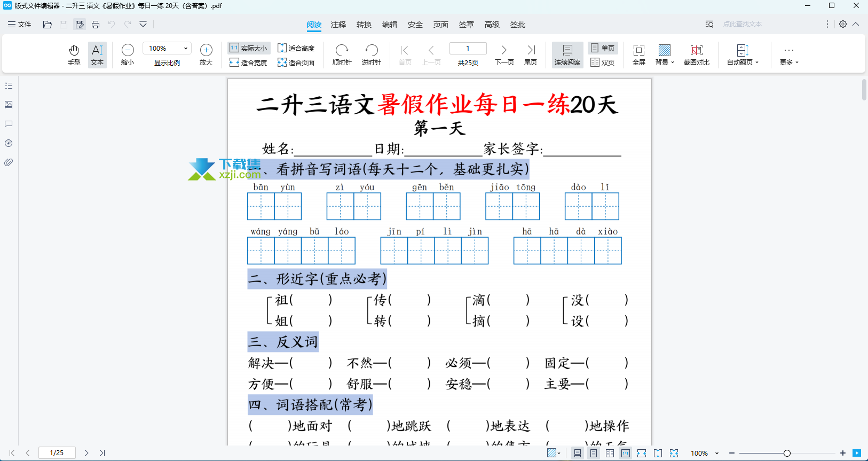This screenshot has width=868, height=461.
Task: Select the 文本 text selection tool
Action: (97, 54)
